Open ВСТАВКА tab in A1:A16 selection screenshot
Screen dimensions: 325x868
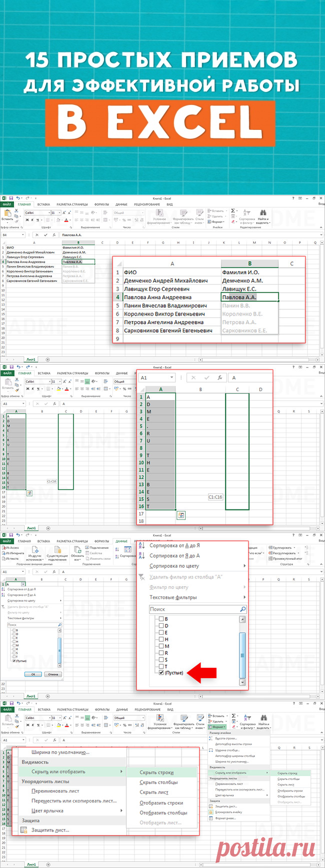tap(43, 373)
